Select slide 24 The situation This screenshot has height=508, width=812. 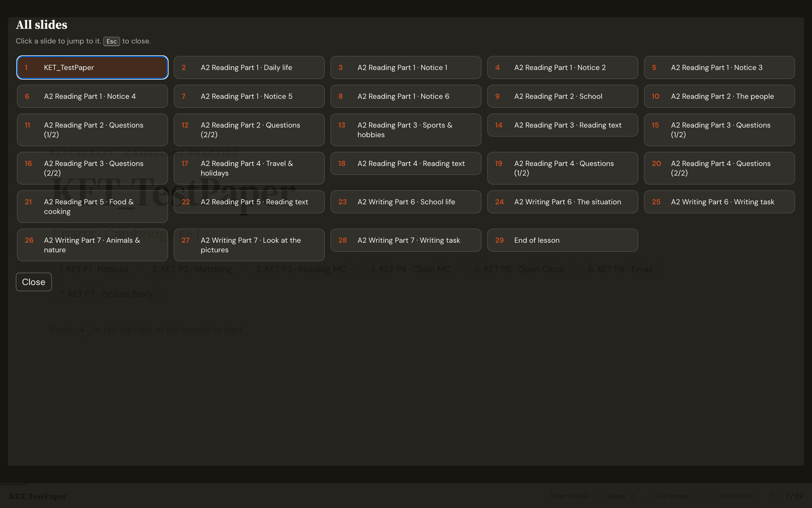(562, 202)
